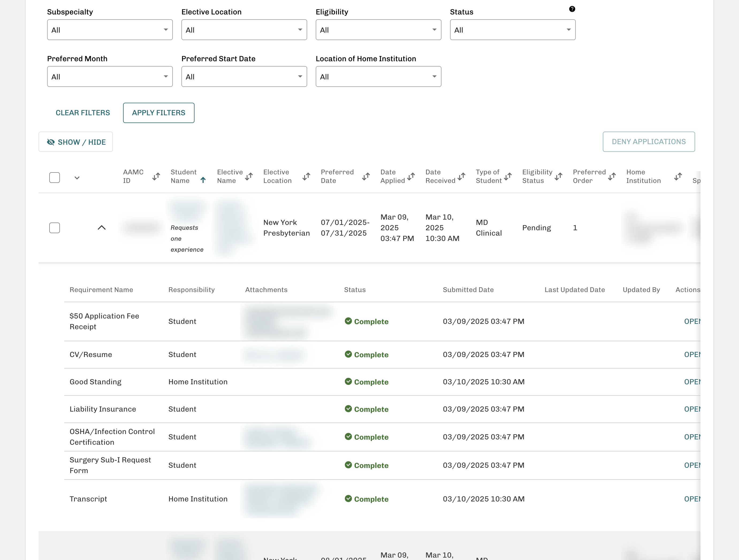Open the Status filter dropdown
The image size is (739, 560).
click(x=513, y=30)
